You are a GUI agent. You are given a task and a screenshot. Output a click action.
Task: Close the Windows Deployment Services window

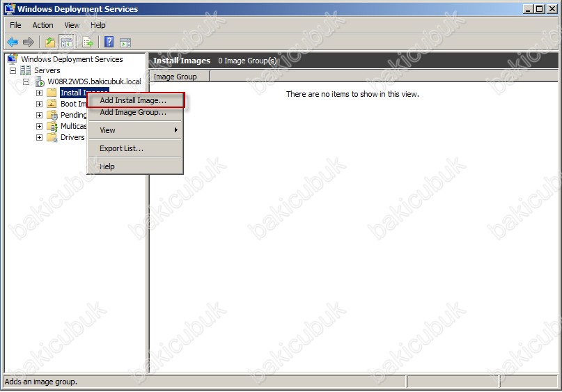click(552, 9)
